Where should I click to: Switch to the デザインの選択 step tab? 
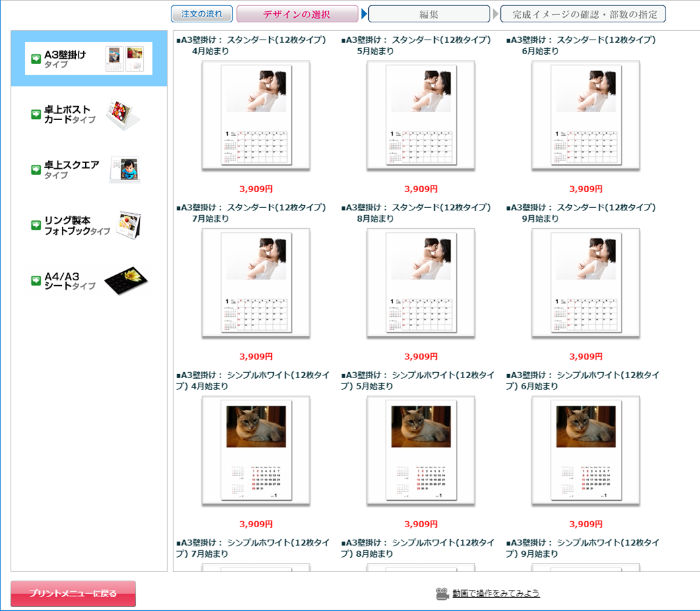297,14
